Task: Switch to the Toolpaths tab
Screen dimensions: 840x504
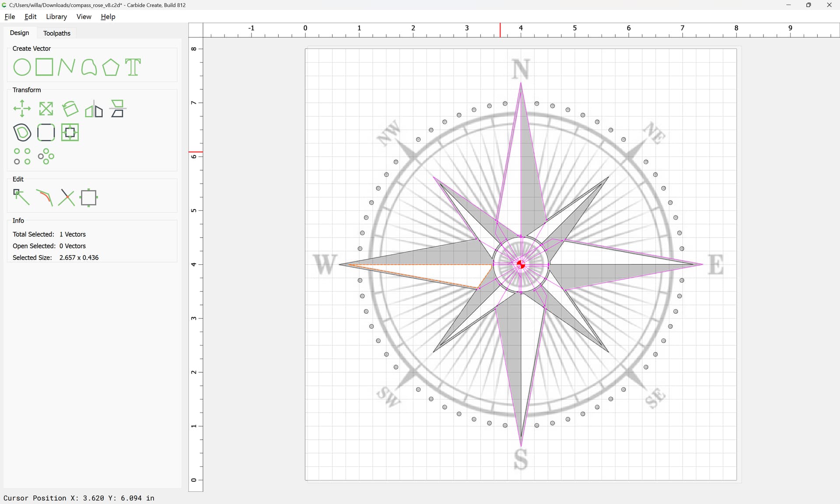Action: [x=57, y=33]
